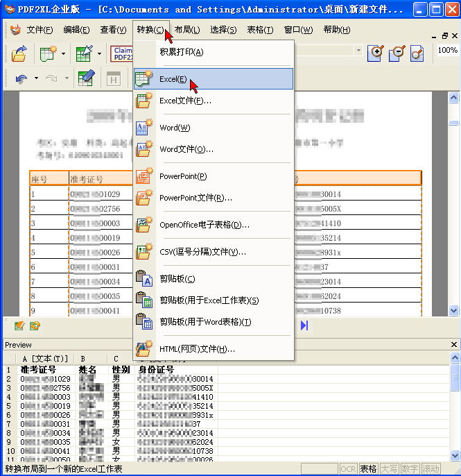Viewport: 461px width, 476px height.
Task: Open the 表格(T) menu
Action: pyautogui.click(x=260, y=30)
